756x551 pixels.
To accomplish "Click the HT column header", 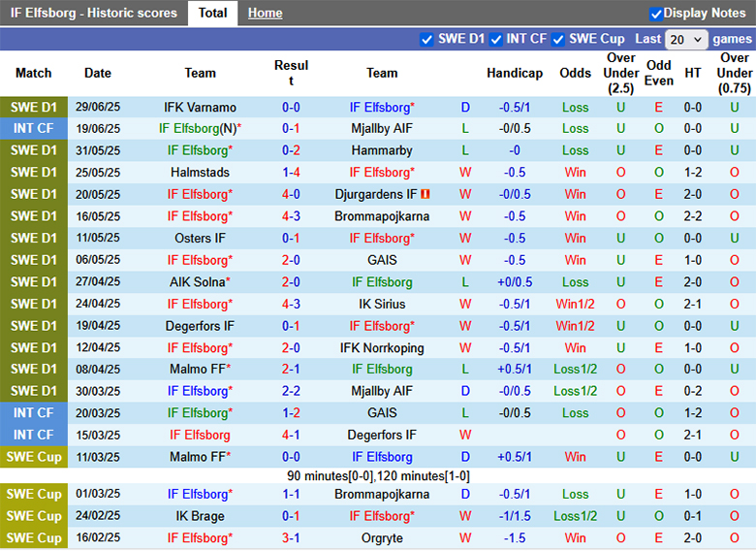I will [693, 73].
